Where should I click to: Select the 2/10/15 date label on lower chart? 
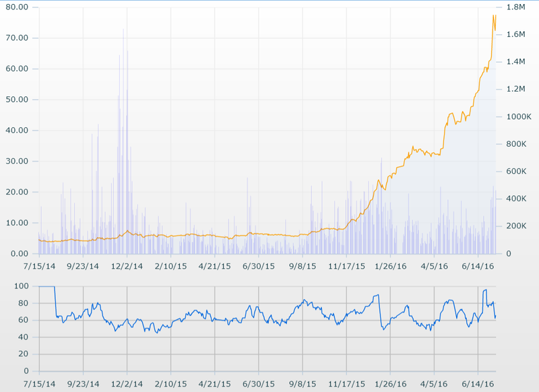(170, 384)
